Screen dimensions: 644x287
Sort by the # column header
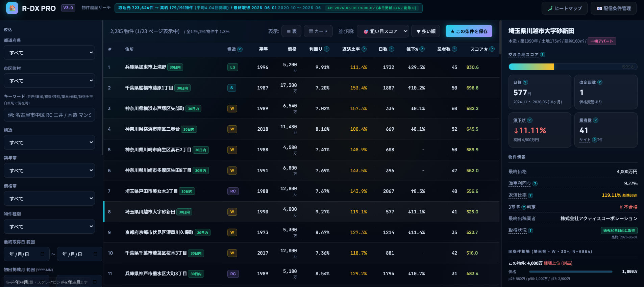click(x=110, y=49)
